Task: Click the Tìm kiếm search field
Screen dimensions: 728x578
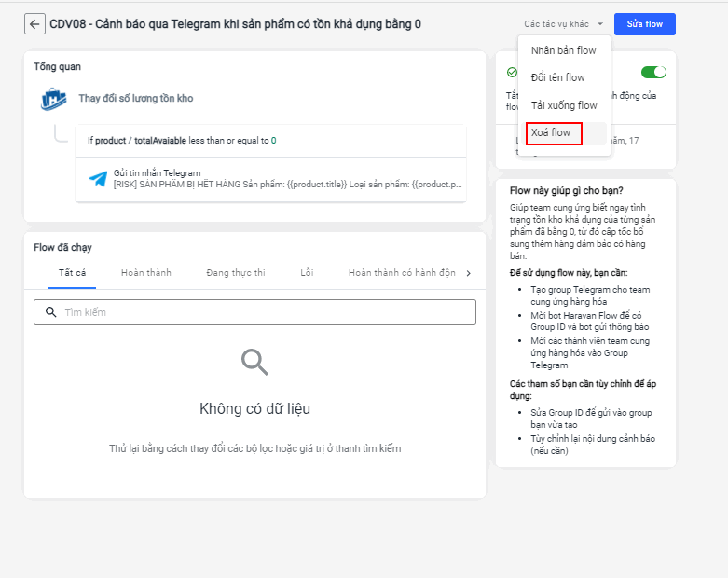Action: click(x=261, y=312)
